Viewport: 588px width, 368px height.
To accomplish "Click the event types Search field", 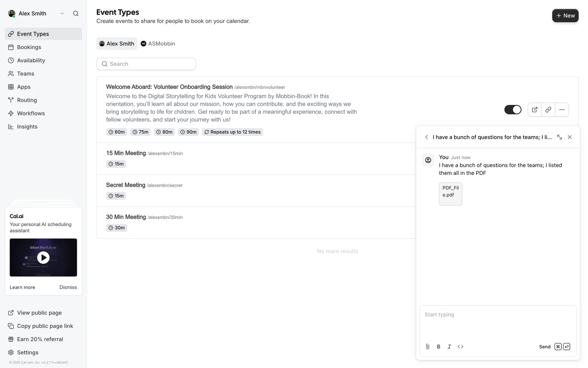I will click(x=146, y=64).
